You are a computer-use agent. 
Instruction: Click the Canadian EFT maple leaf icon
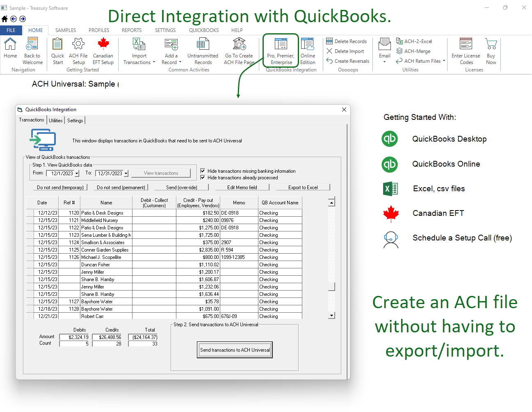391,213
